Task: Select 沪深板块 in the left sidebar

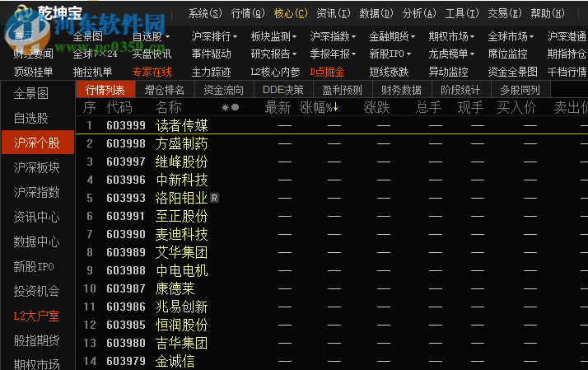Action: click(38, 167)
